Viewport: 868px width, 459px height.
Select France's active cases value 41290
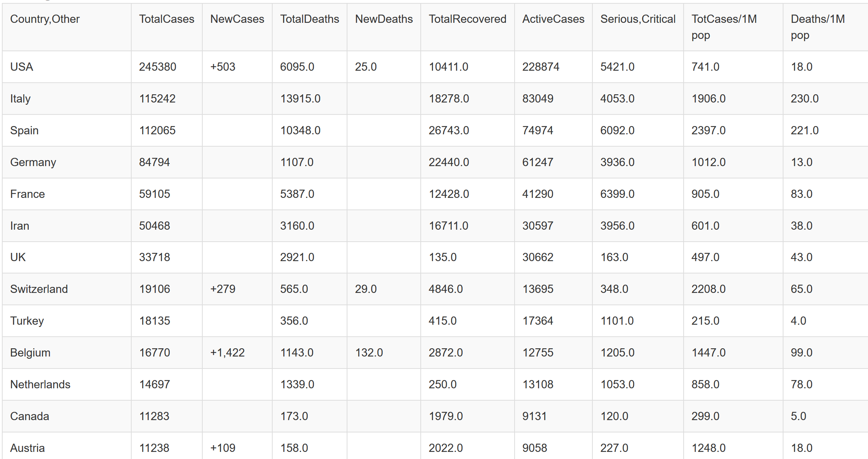(537, 194)
